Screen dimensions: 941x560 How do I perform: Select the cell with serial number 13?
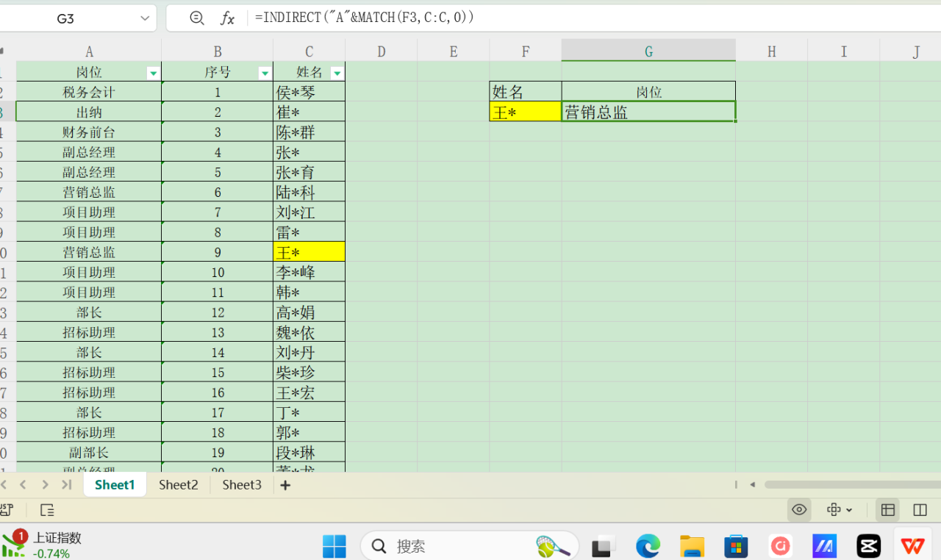(x=218, y=333)
